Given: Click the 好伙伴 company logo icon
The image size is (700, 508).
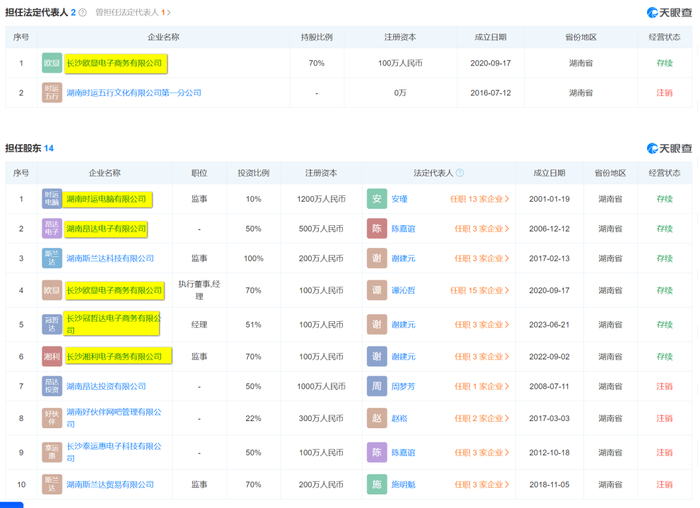Looking at the screenshot, I should tap(52, 418).
